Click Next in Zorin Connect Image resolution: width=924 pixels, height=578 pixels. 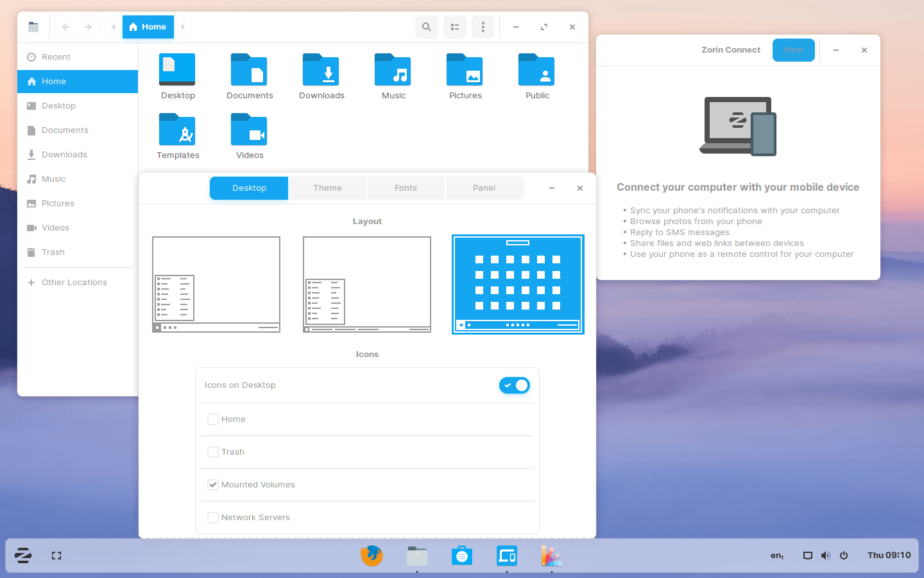click(x=793, y=50)
